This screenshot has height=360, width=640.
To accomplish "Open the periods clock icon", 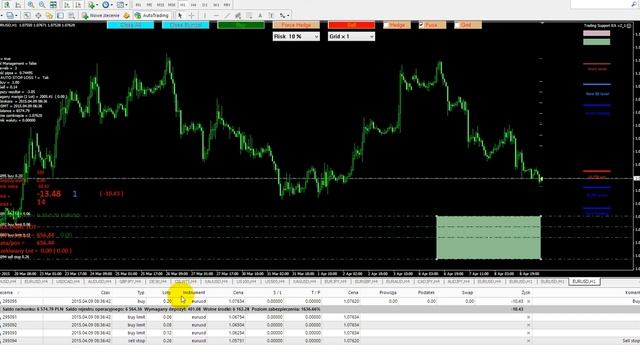I will pyautogui.click(x=106, y=5).
